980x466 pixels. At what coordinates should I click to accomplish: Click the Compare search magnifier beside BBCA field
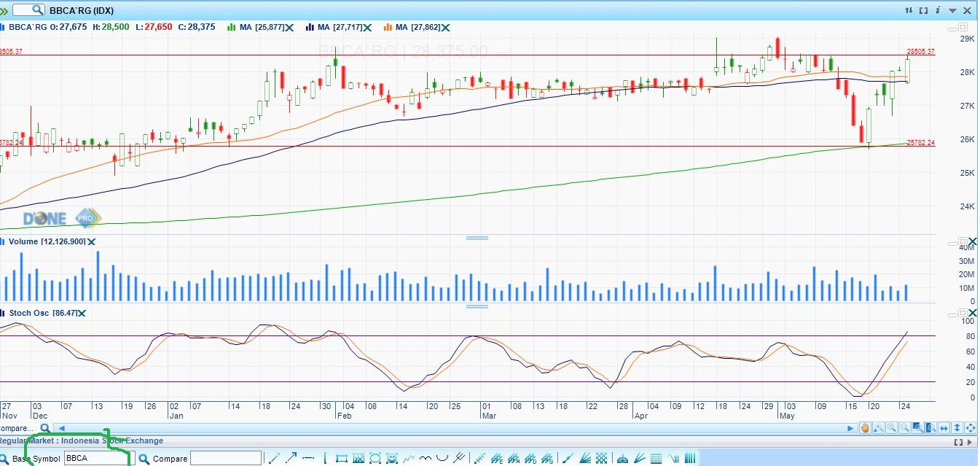[x=144, y=459]
